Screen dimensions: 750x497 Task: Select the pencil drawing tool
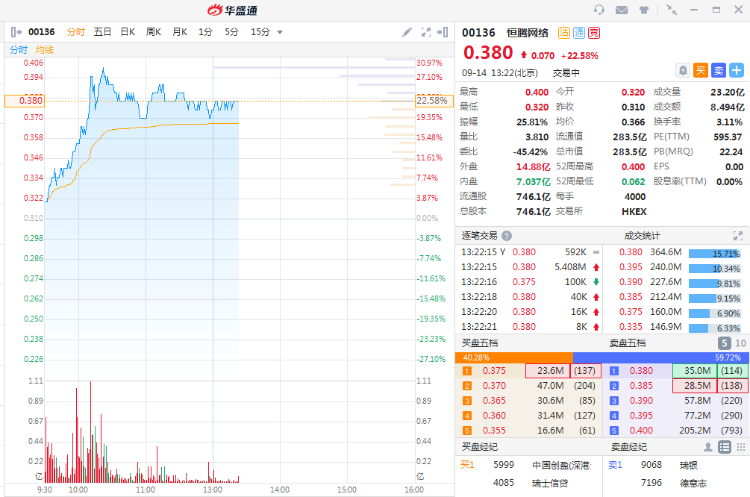click(407, 32)
